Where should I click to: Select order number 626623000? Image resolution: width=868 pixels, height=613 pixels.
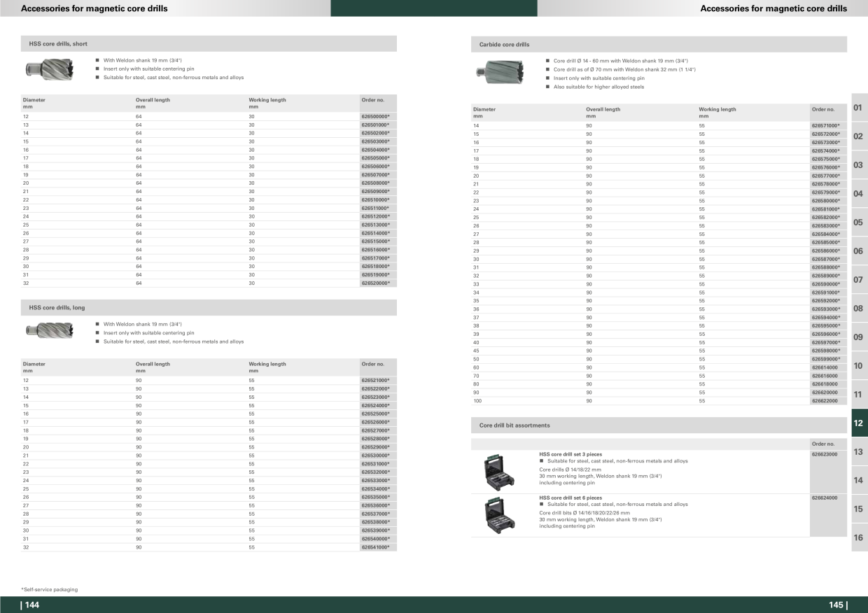(825, 454)
